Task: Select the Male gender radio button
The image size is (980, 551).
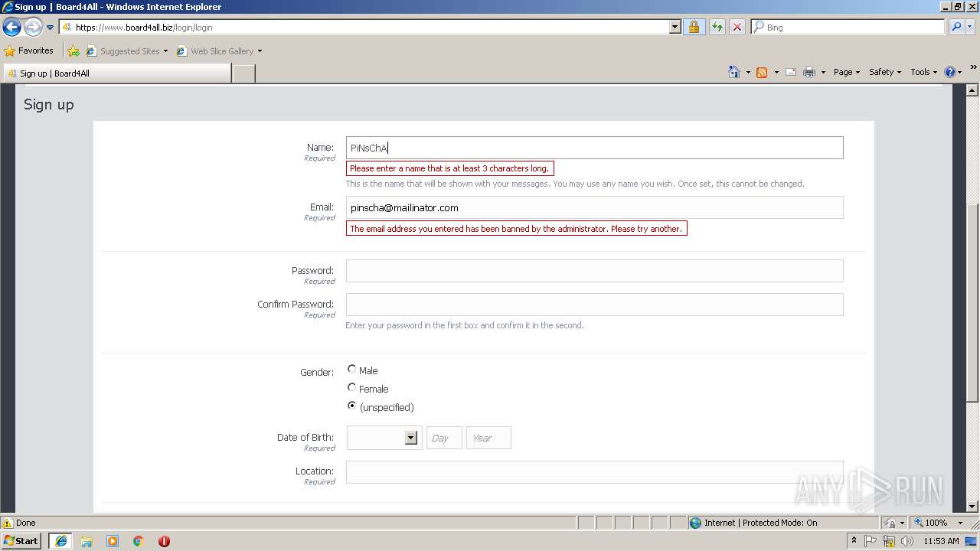Action: coord(352,370)
